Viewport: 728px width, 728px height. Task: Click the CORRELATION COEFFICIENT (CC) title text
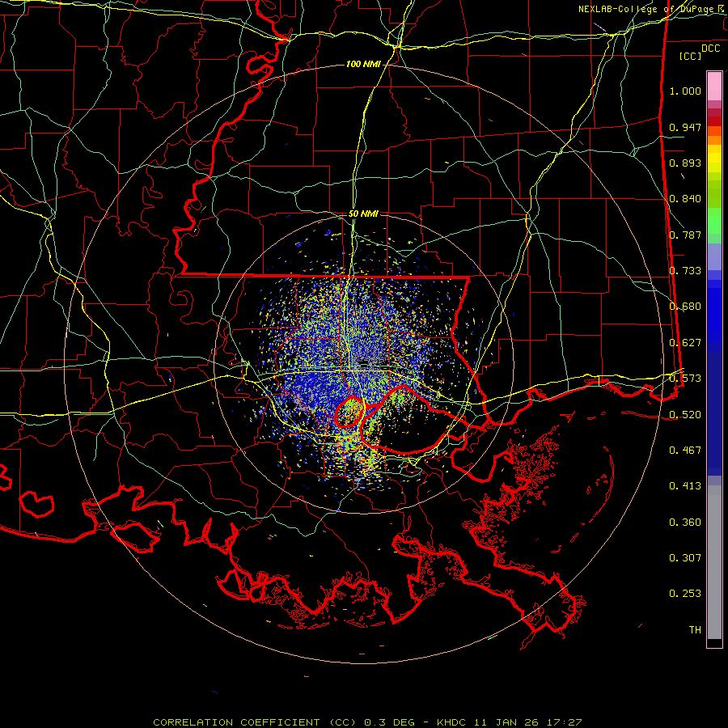coord(255,722)
